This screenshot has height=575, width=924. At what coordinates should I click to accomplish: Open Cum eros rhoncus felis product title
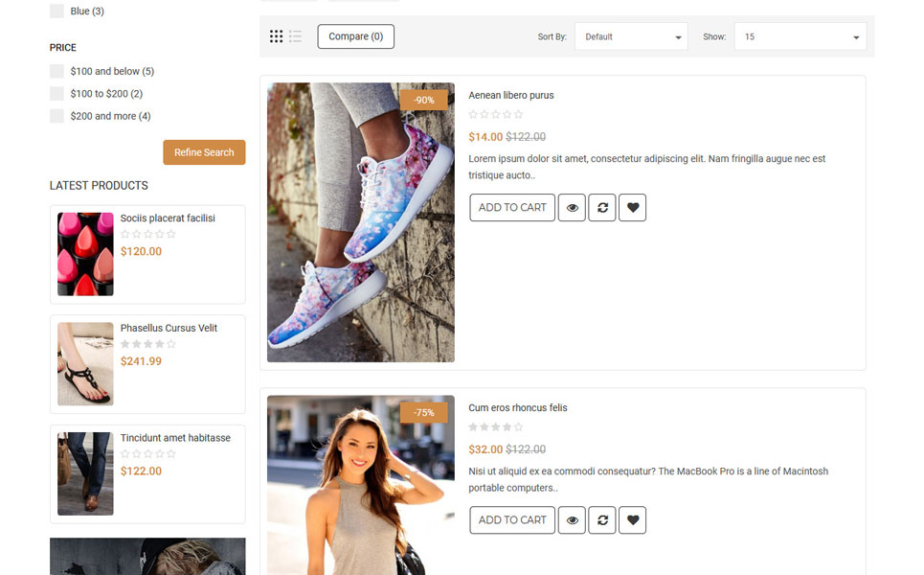tap(518, 407)
